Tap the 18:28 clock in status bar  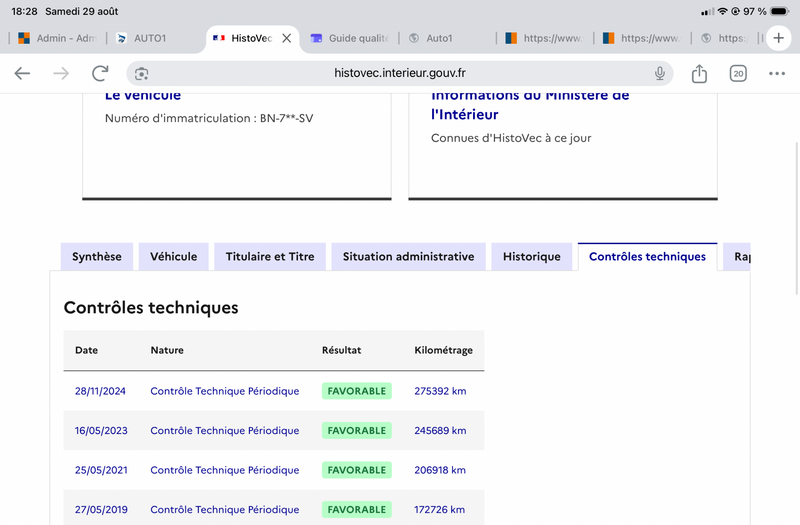pyautogui.click(x=24, y=11)
